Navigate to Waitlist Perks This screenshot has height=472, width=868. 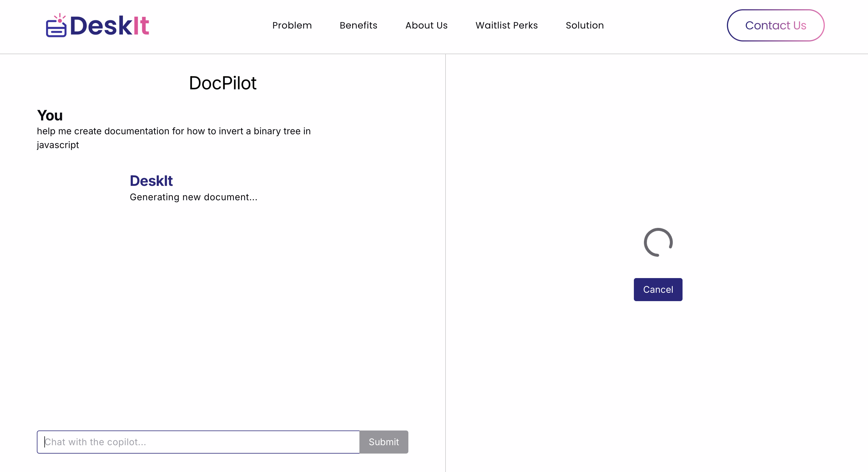coord(507,25)
